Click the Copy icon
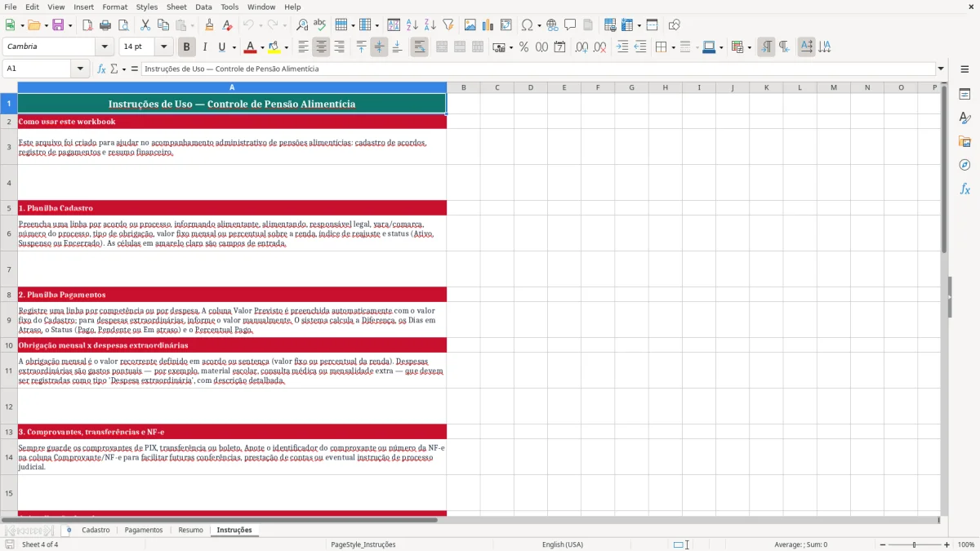The height and width of the screenshot is (551, 980). point(163,25)
